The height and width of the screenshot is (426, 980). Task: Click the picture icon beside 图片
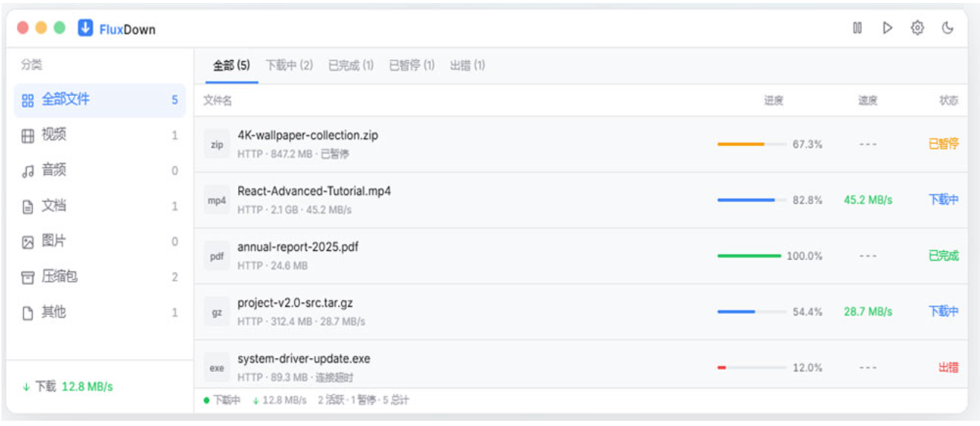tap(28, 242)
